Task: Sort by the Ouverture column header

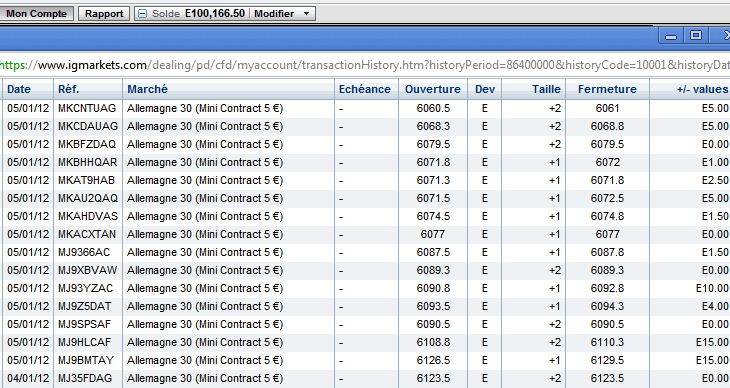Action: [x=433, y=89]
